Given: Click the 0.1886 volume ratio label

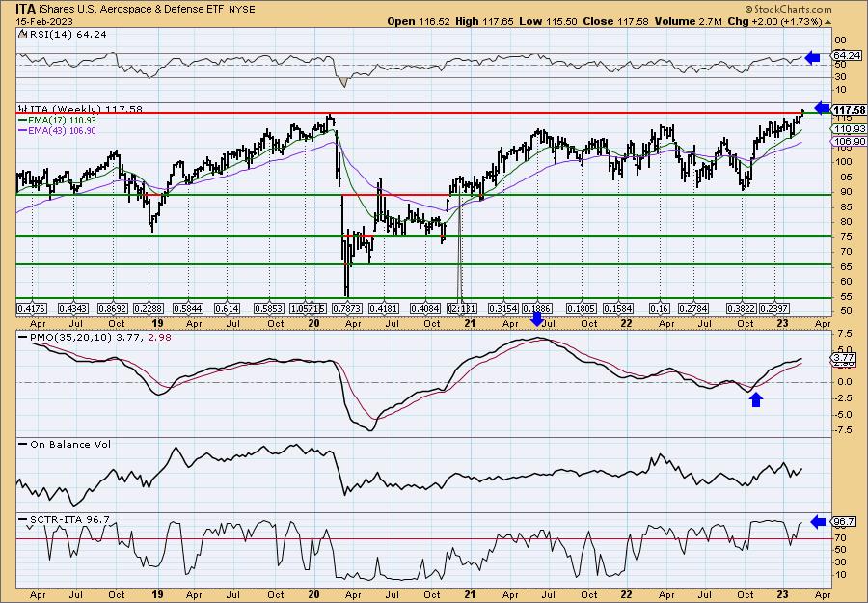Looking at the screenshot, I should [537, 308].
